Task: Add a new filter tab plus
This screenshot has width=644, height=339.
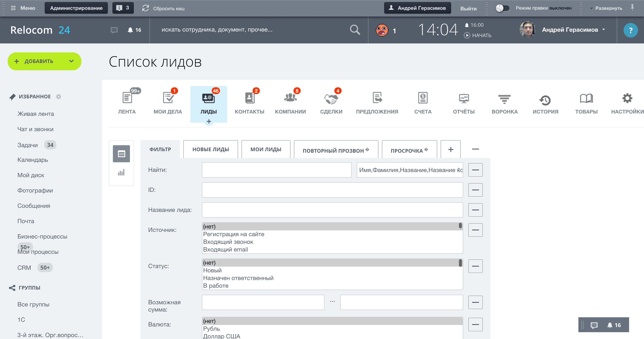Action: [x=450, y=149]
